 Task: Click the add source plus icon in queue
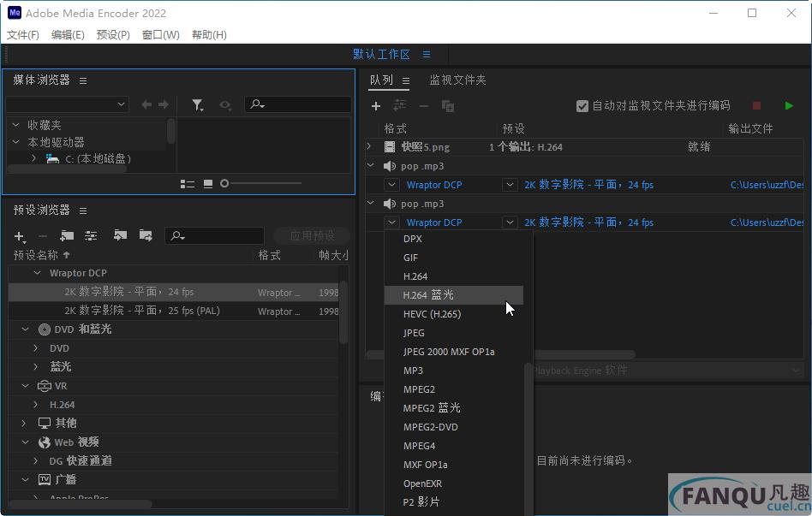pyautogui.click(x=376, y=106)
